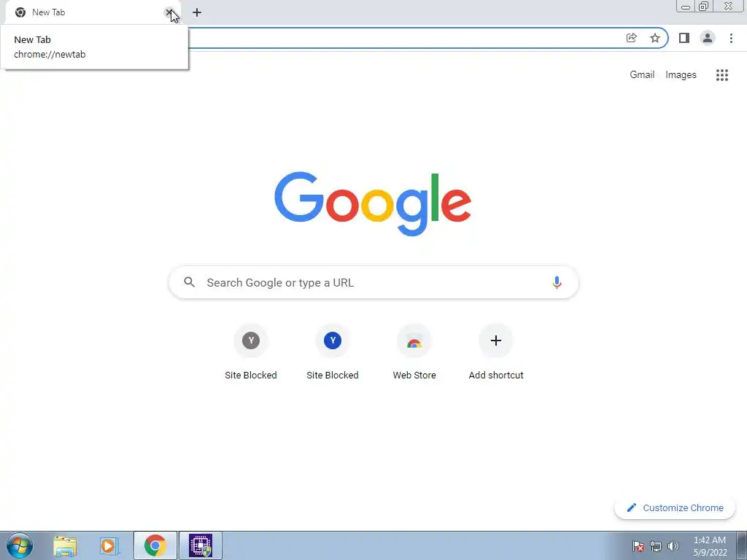Click the Google logo
Screen dimensions: 747x560
click(x=373, y=204)
